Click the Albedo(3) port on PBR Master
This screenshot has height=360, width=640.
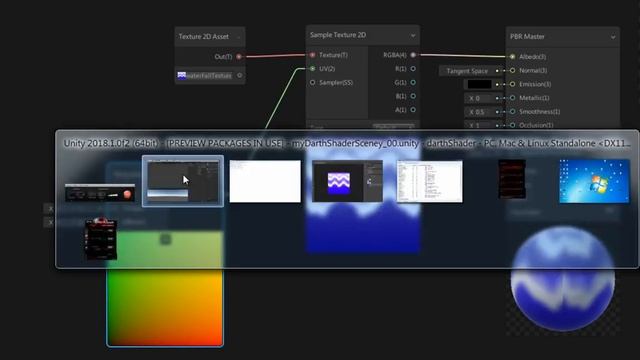512,57
